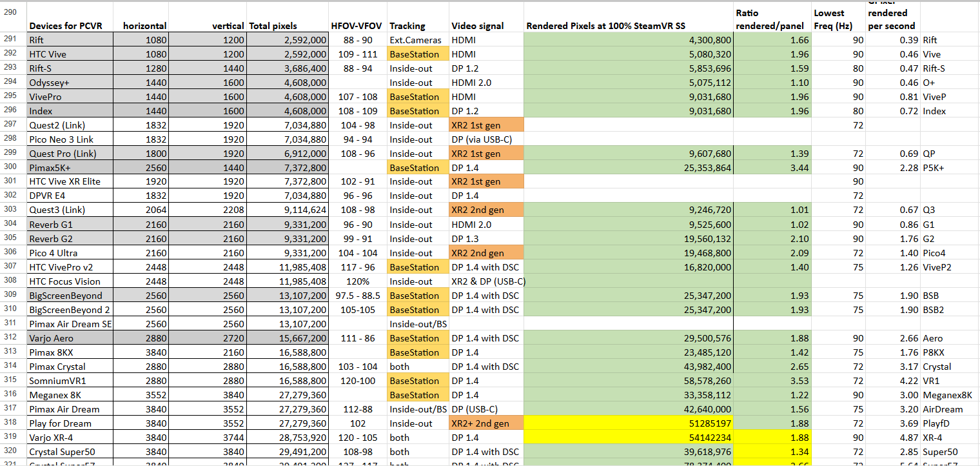This screenshot has width=980, height=466.
Task: Select row header 291
Action: click(x=13, y=40)
